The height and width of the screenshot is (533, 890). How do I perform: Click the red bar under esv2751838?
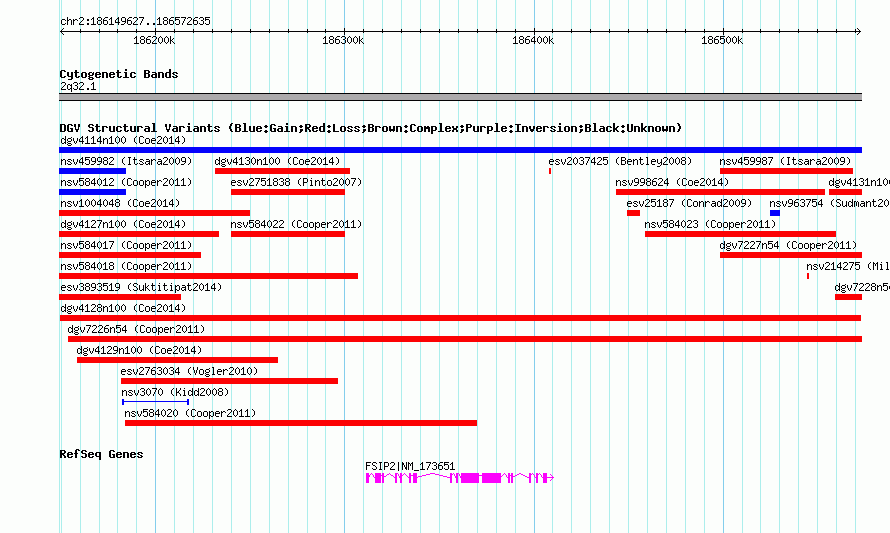coord(288,192)
